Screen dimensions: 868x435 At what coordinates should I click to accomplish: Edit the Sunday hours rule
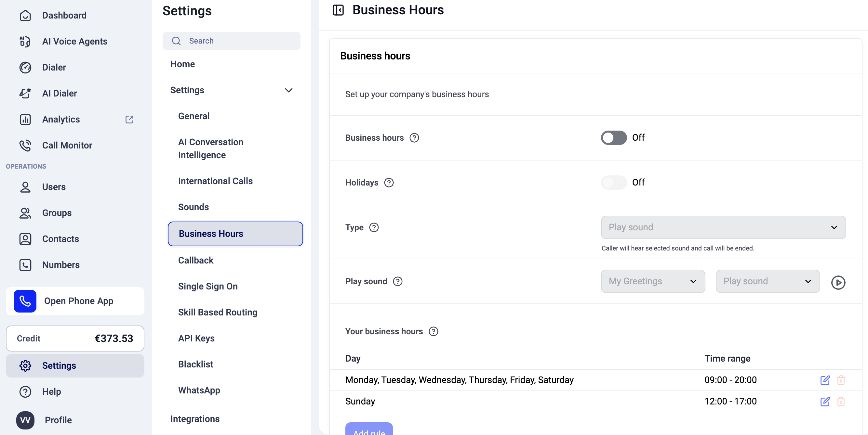[825, 402]
